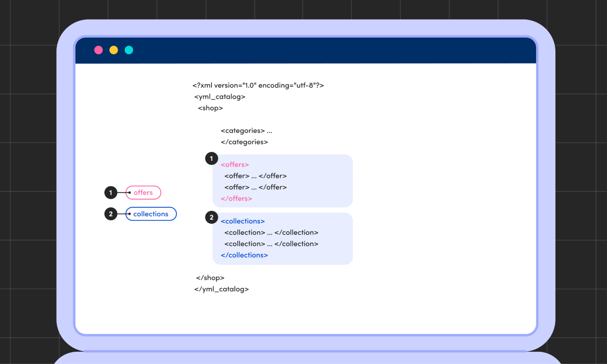The width and height of the screenshot is (607, 364).
Task: Click the closing </offers> tag
Action: [236, 198]
